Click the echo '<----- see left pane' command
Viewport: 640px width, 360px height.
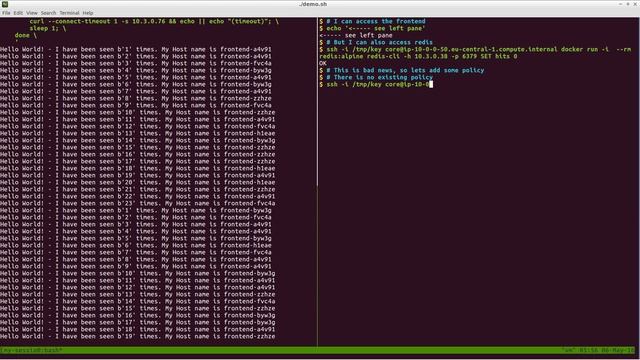point(376,29)
